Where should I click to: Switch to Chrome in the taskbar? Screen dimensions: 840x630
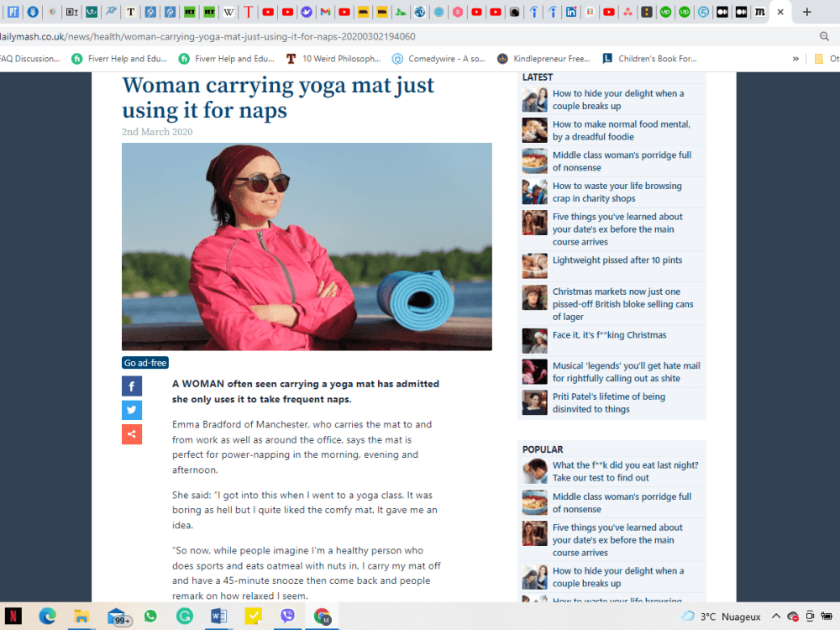pyautogui.click(x=322, y=616)
